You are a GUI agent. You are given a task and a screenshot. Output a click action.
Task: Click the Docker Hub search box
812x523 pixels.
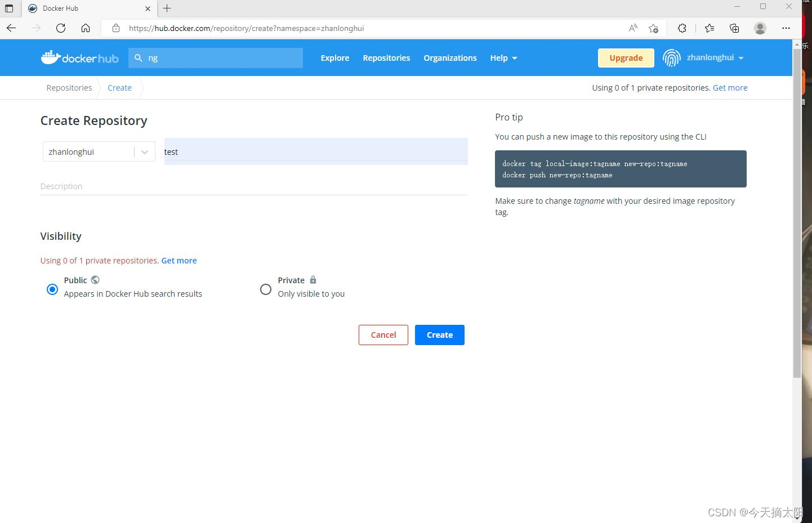216,58
